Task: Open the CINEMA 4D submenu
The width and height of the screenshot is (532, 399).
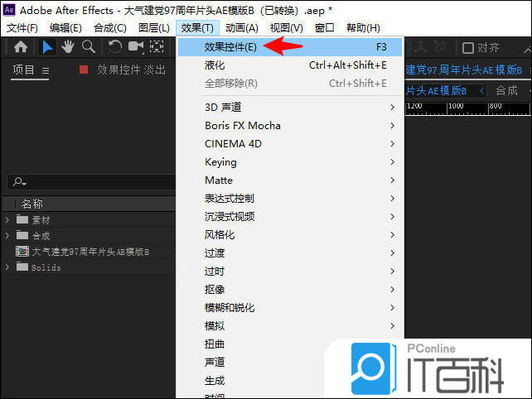Action: click(291, 144)
